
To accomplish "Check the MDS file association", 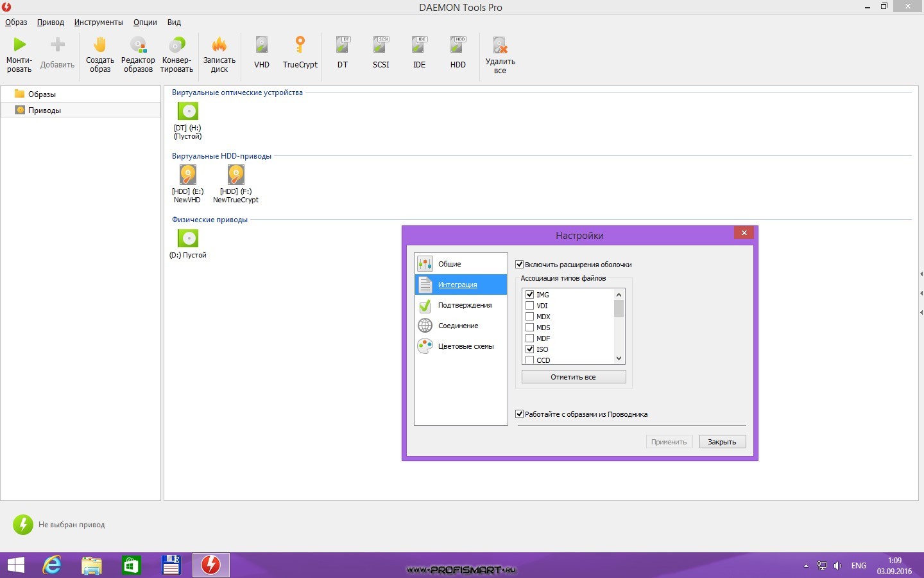I will (530, 327).
